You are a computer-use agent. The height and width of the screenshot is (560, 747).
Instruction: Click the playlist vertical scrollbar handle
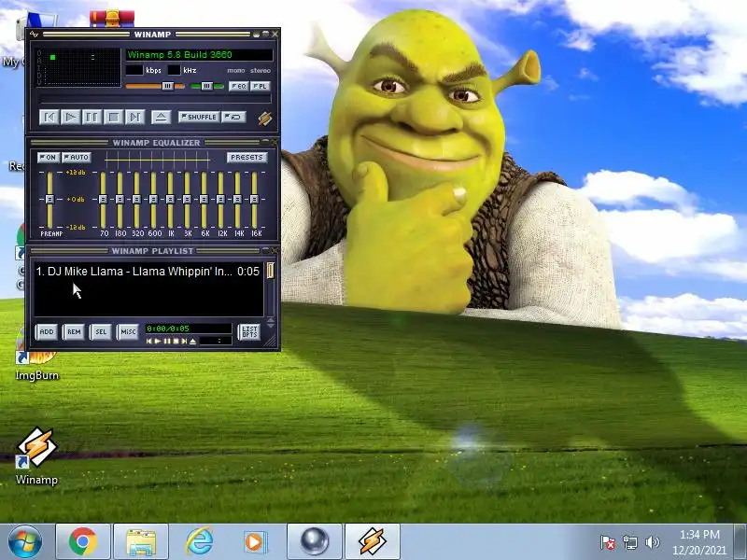[270, 271]
